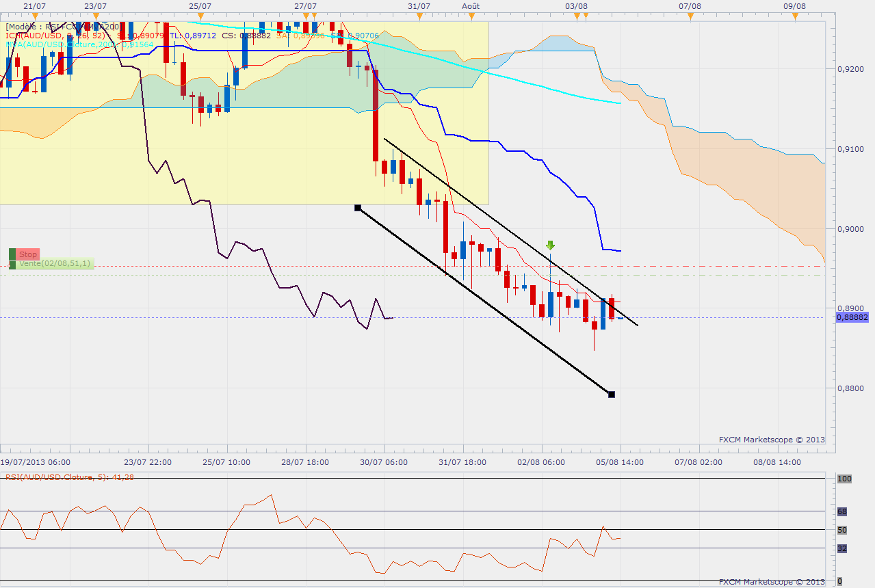Click the RSI level 68 label
Screen dimensions: 875x588
click(842, 511)
